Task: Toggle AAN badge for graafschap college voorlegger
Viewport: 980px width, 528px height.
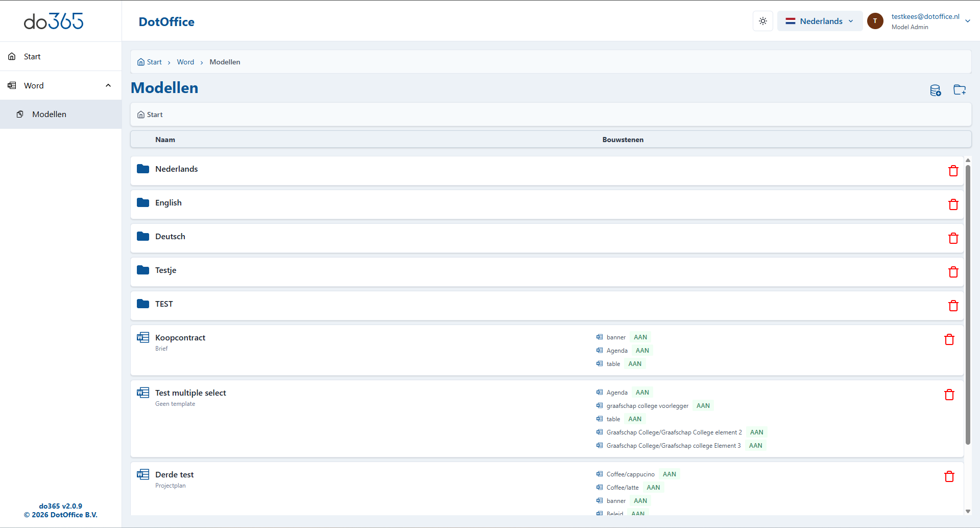Action: tap(703, 406)
